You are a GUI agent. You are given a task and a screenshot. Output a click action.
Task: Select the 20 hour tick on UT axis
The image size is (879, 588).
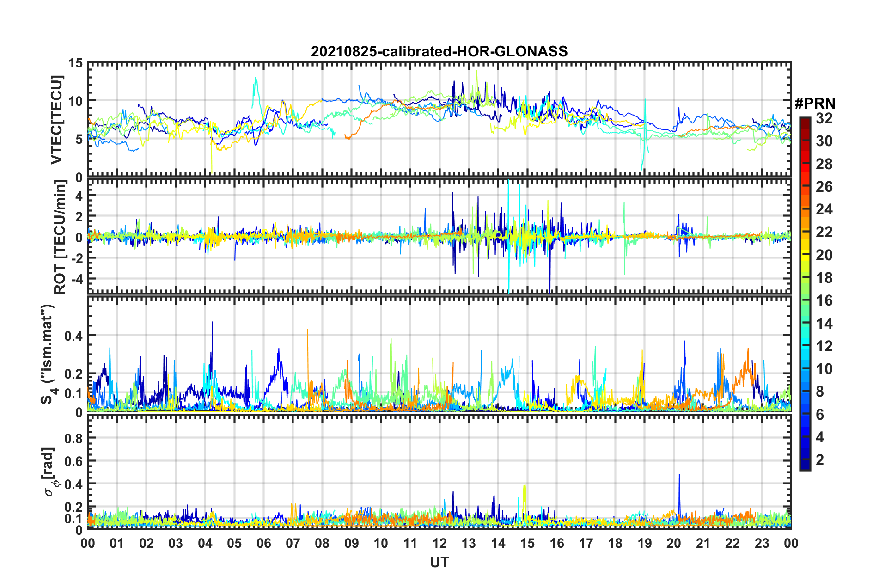pyautogui.click(x=673, y=543)
